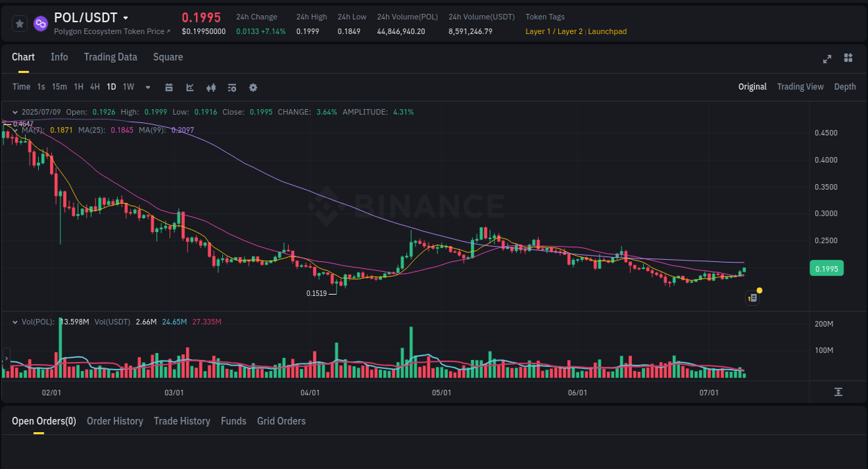This screenshot has height=469, width=868.
Task: Collapse the OHLC data row chevron
Action: (x=14, y=111)
